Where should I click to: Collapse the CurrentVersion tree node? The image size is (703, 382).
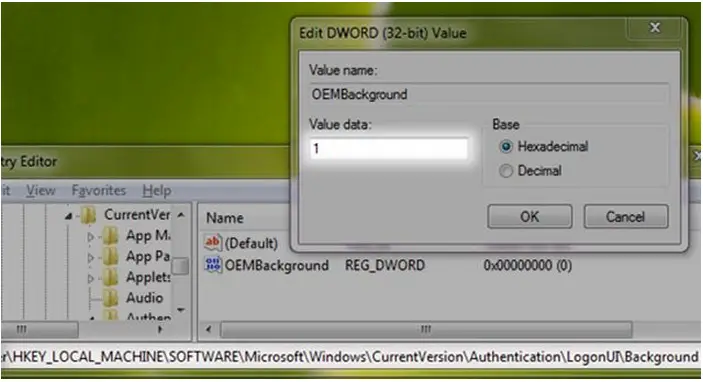pos(68,217)
